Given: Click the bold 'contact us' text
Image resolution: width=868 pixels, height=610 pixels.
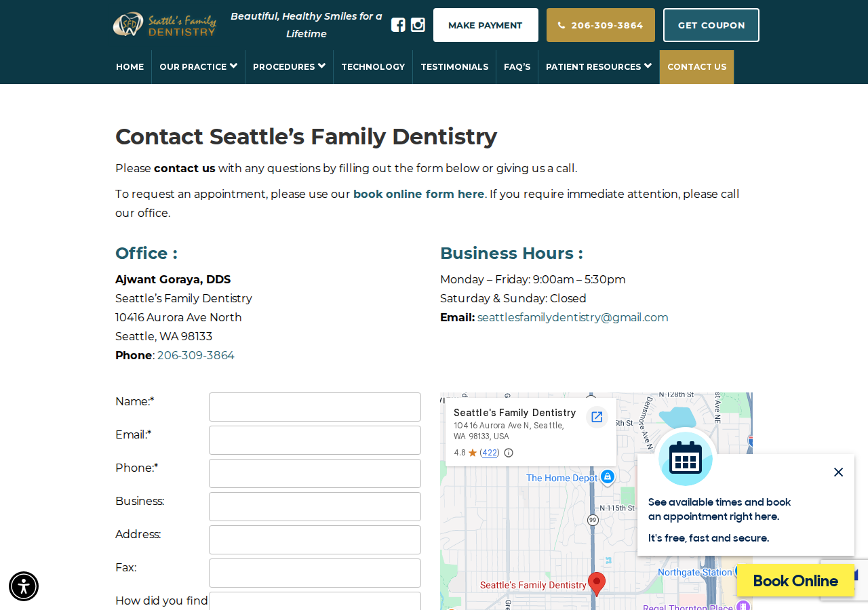Looking at the screenshot, I should click(184, 168).
